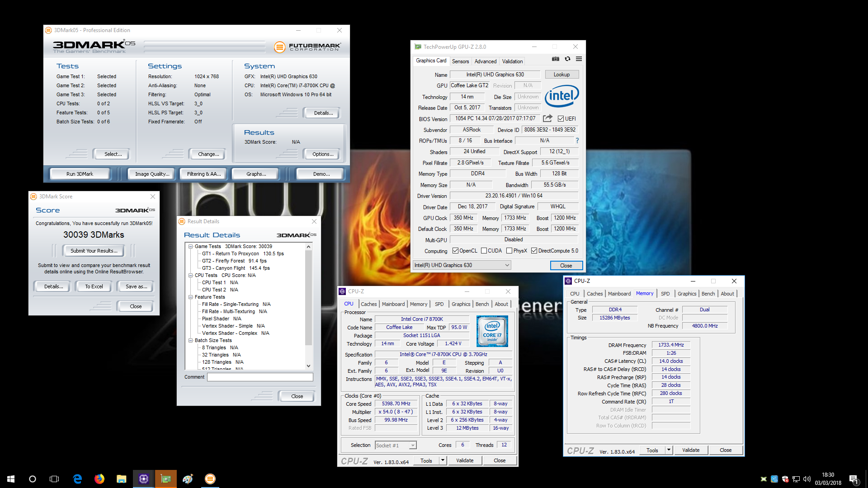
Task: Click the GPU-Z title bar icon
Action: click(418, 47)
